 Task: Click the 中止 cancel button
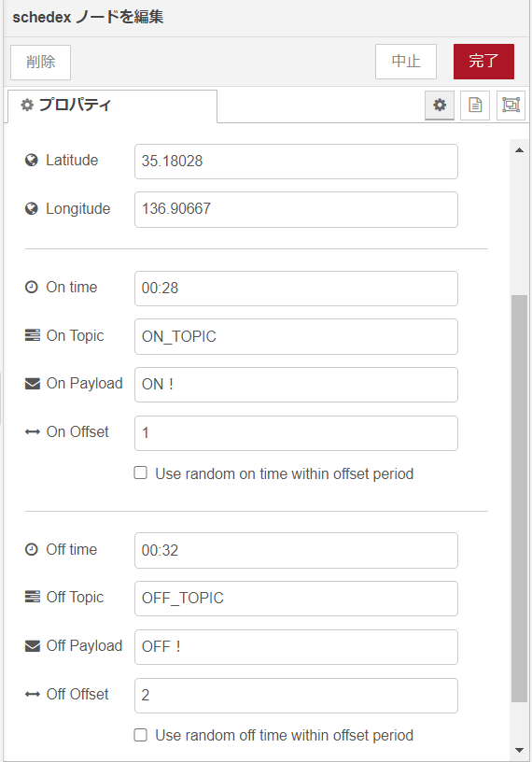coord(406,62)
